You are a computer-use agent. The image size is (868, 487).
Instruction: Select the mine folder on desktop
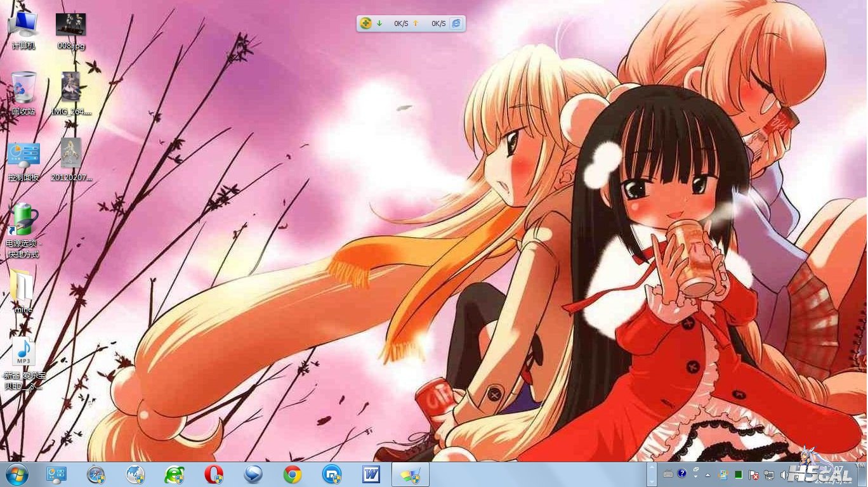(23, 292)
